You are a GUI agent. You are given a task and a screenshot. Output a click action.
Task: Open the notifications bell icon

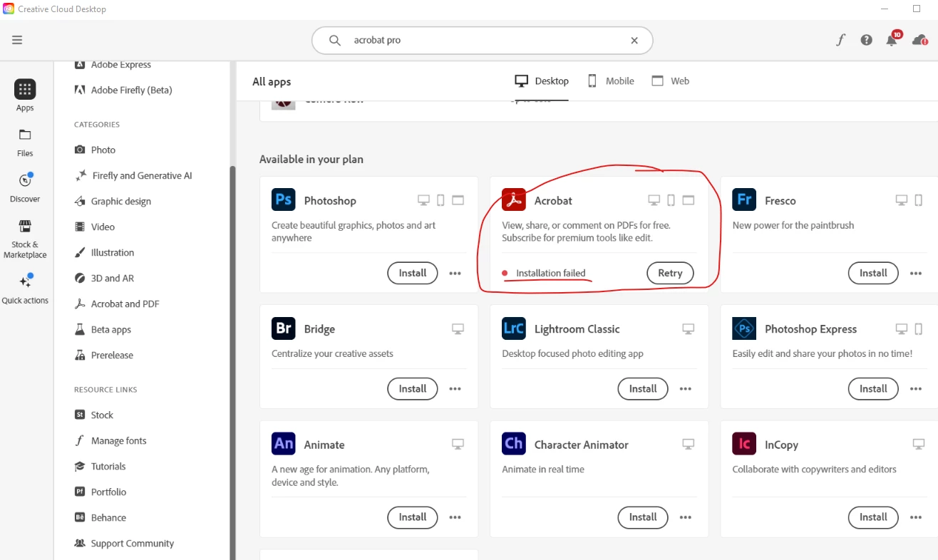tap(892, 40)
